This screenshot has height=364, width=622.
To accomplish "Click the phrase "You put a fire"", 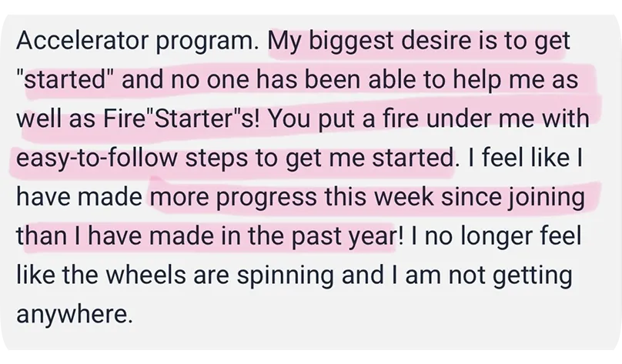I will 343,119.
